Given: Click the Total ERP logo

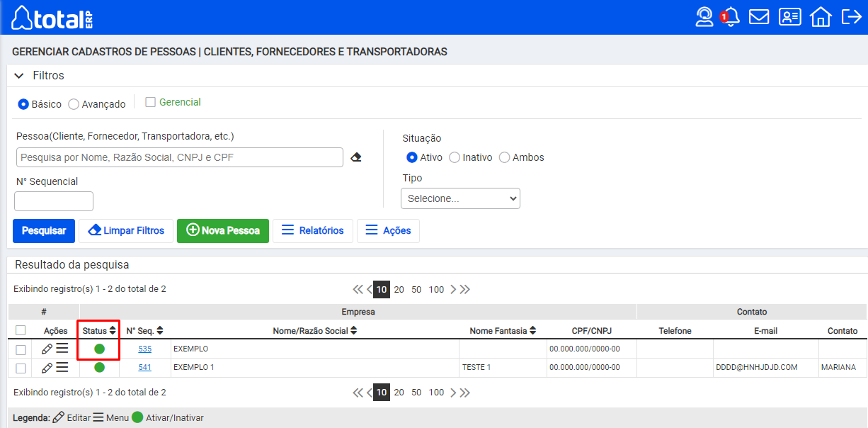Looking at the screenshot, I should (52, 17).
